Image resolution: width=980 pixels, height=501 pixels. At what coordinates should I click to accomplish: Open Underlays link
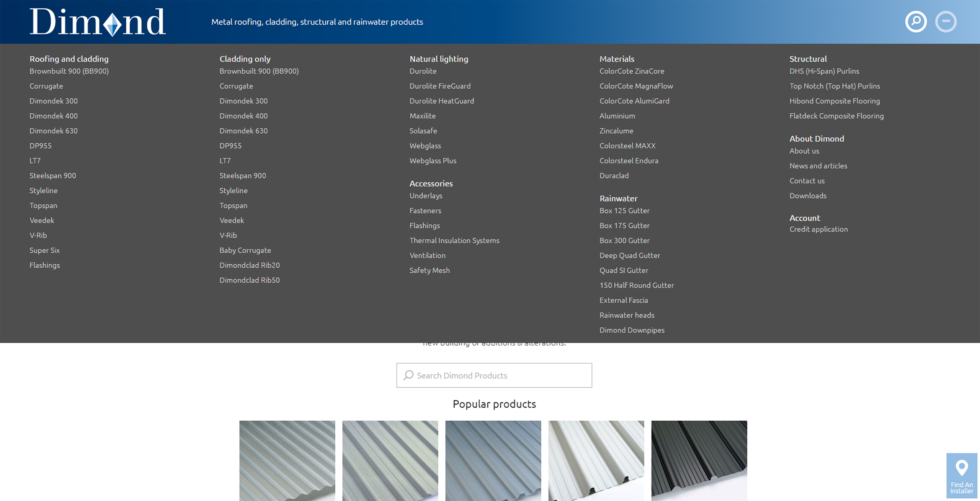click(x=426, y=196)
